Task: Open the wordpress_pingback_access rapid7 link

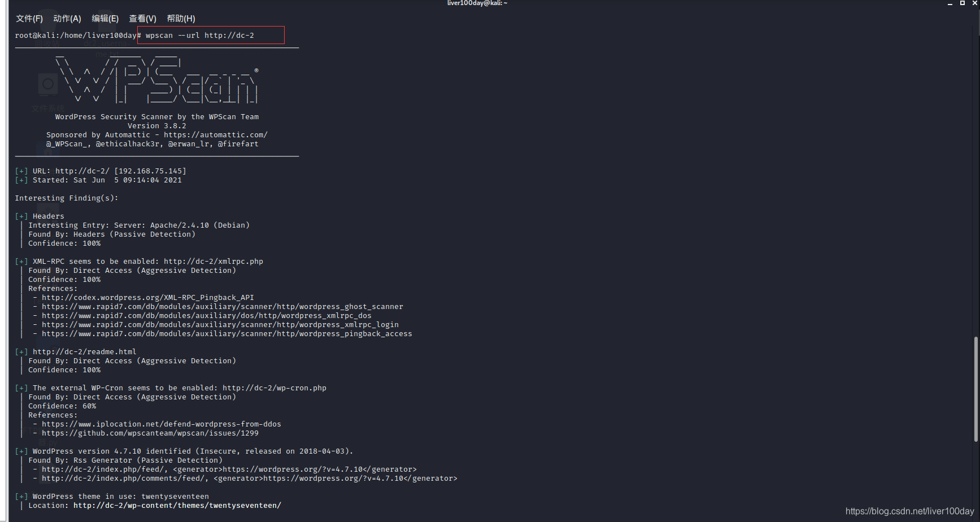Action: coord(227,333)
